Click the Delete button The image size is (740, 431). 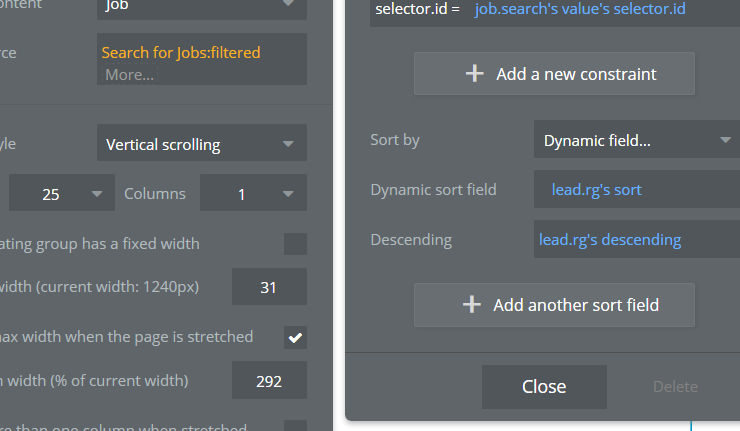[x=675, y=387]
